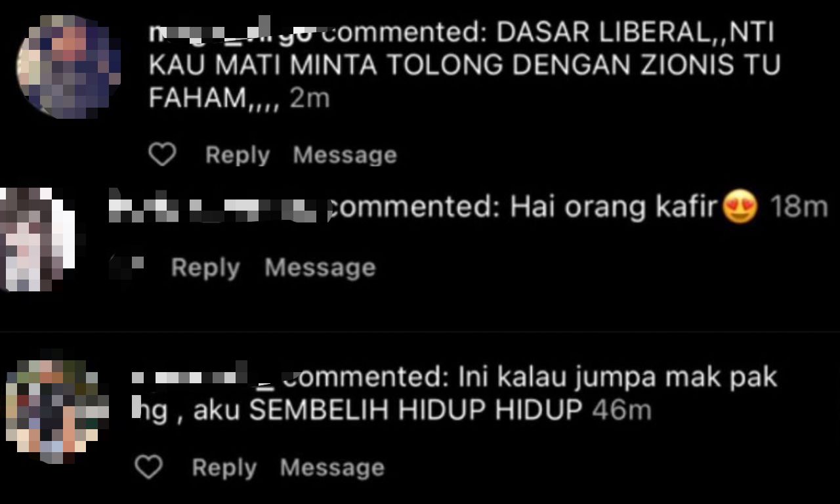840x504 pixels.
Task: Reply to the "Hai orang kafir" comment
Action: 205,268
